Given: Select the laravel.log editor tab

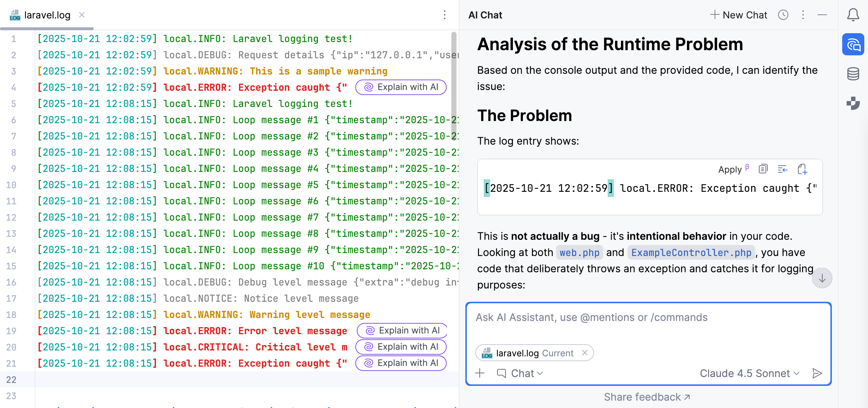Looking at the screenshot, I should coord(47,15).
